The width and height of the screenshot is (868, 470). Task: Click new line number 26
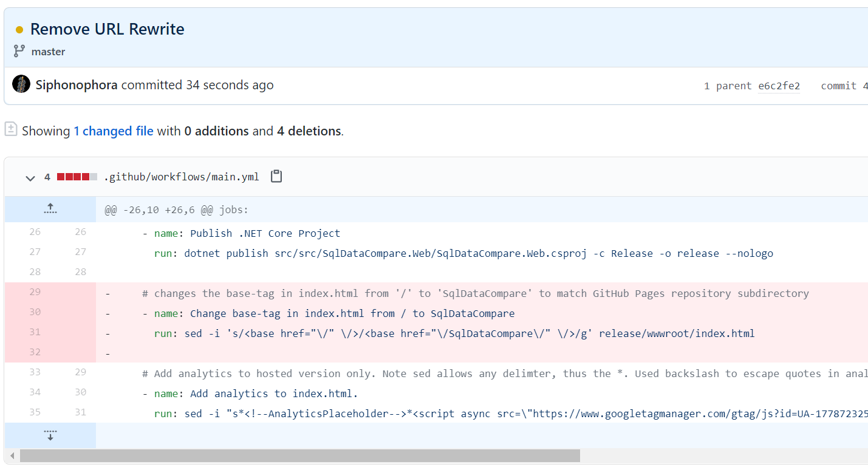pyautogui.click(x=80, y=232)
